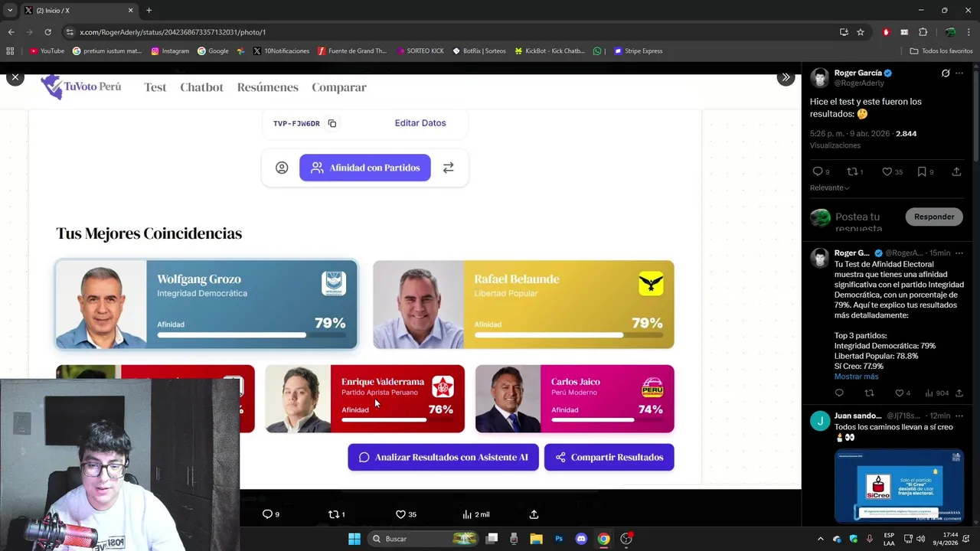
Task: Open more options on Juan sando's reply
Action: coord(959,416)
